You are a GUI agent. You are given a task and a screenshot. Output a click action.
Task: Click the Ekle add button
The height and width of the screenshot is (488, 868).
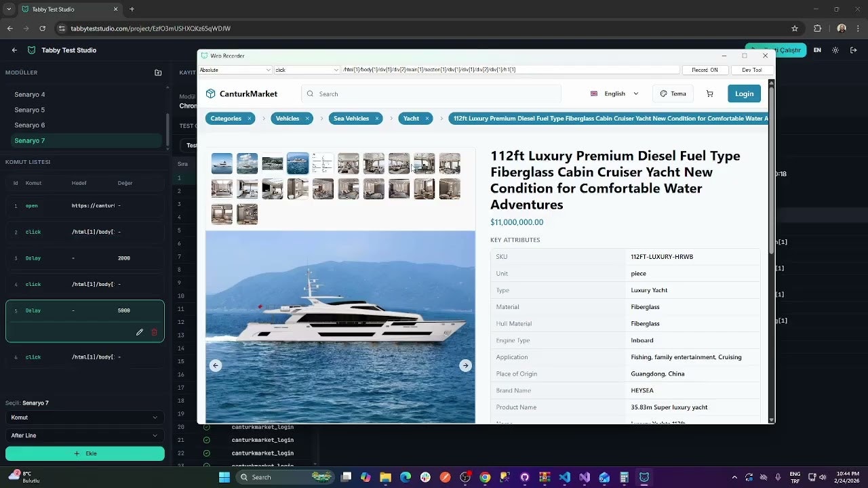pyautogui.click(x=85, y=453)
